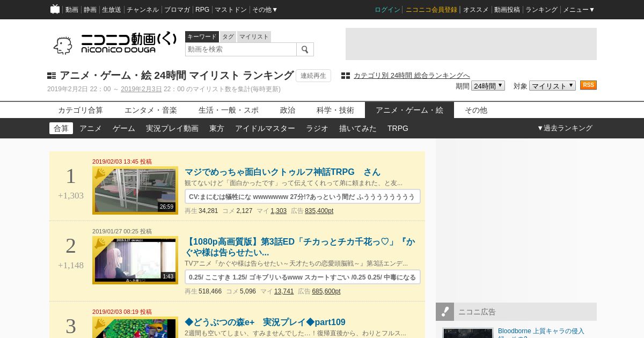644x338 pixels.
Task: Open ランキング link in top bar
Action: pyautogui.click(x=541, y=10)
